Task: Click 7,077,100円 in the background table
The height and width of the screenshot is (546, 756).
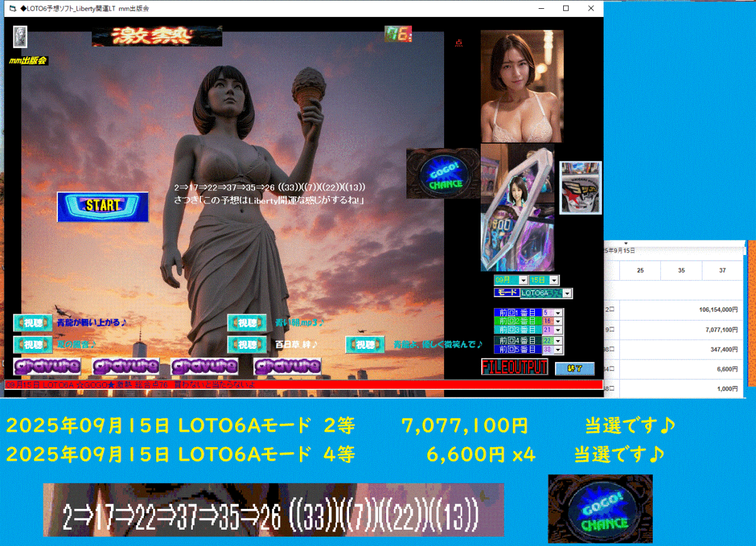Action: point(722,329)
